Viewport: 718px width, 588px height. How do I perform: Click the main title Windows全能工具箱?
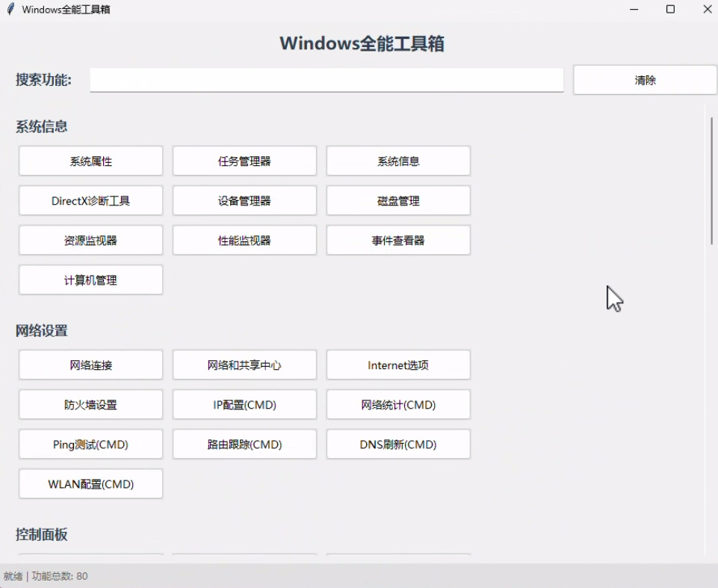point(362,43)
